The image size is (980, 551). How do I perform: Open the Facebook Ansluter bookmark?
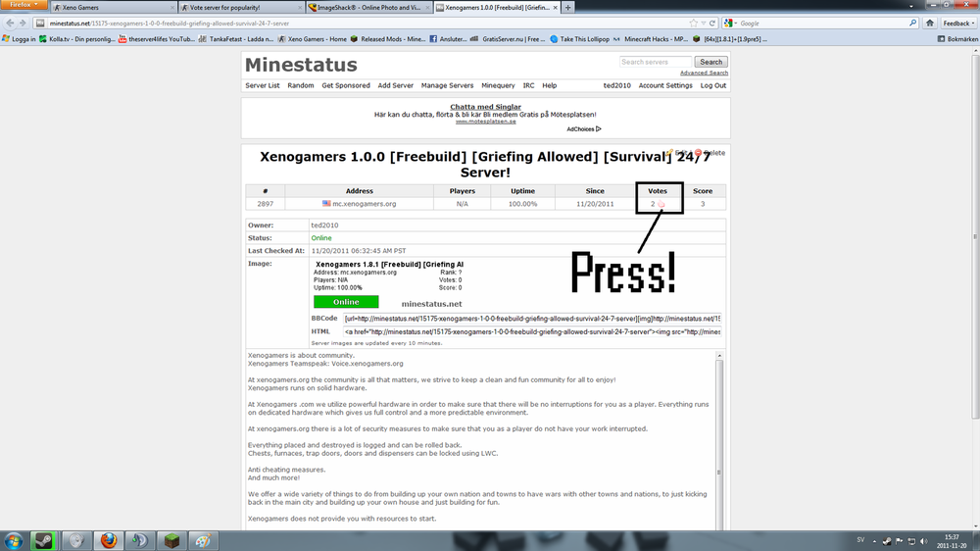pyautogui.click(x=448, y=39)
